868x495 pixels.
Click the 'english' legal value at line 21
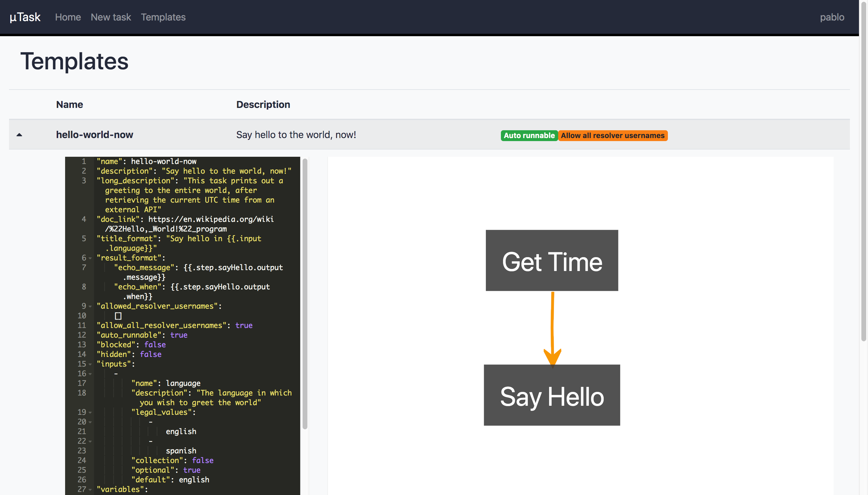(x=181, y=431)
